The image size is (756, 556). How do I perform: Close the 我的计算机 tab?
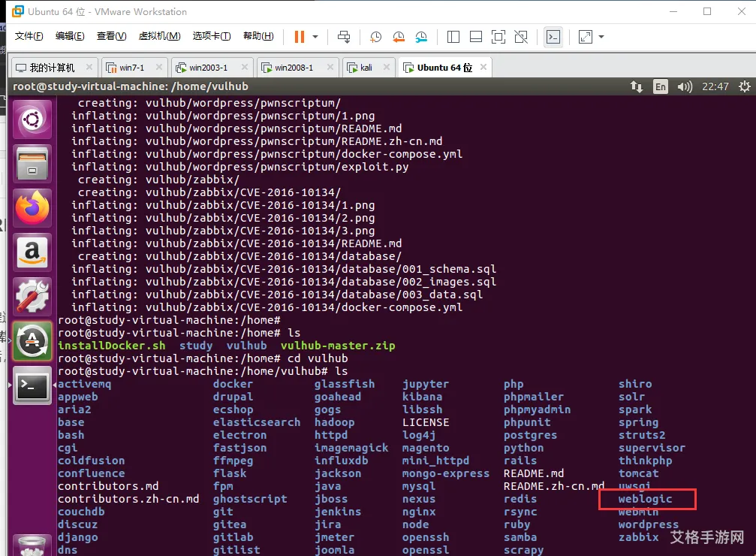click(x=89, y=67)
